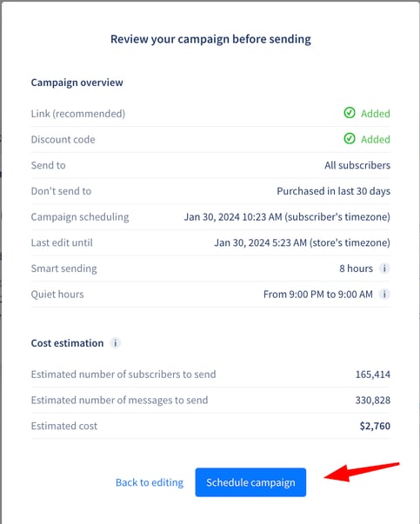
Task: Click the estimated messages count 330,828
Action: (372, 400)
